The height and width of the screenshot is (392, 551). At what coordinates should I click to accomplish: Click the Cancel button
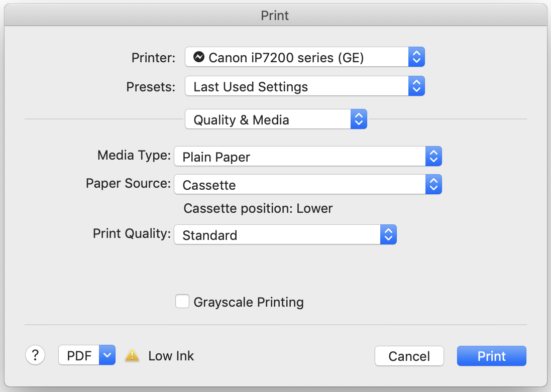click(409, 356)
